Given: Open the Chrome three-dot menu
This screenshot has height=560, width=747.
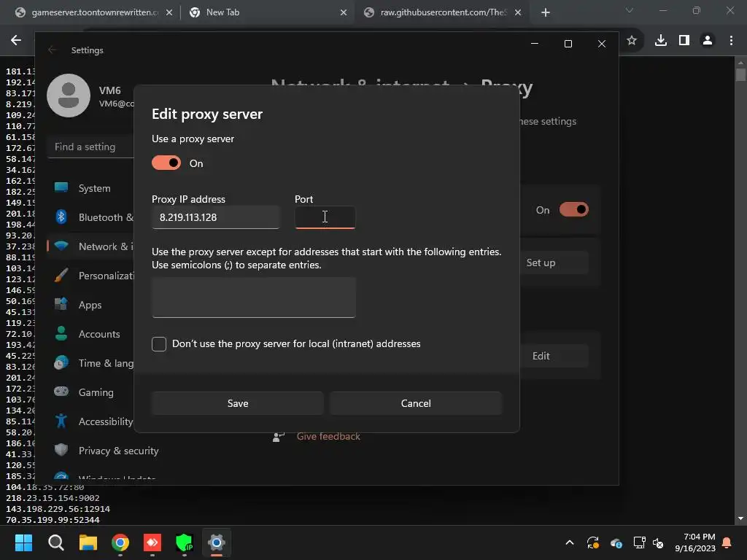Looking at the screenshot, I should (731, 41).
